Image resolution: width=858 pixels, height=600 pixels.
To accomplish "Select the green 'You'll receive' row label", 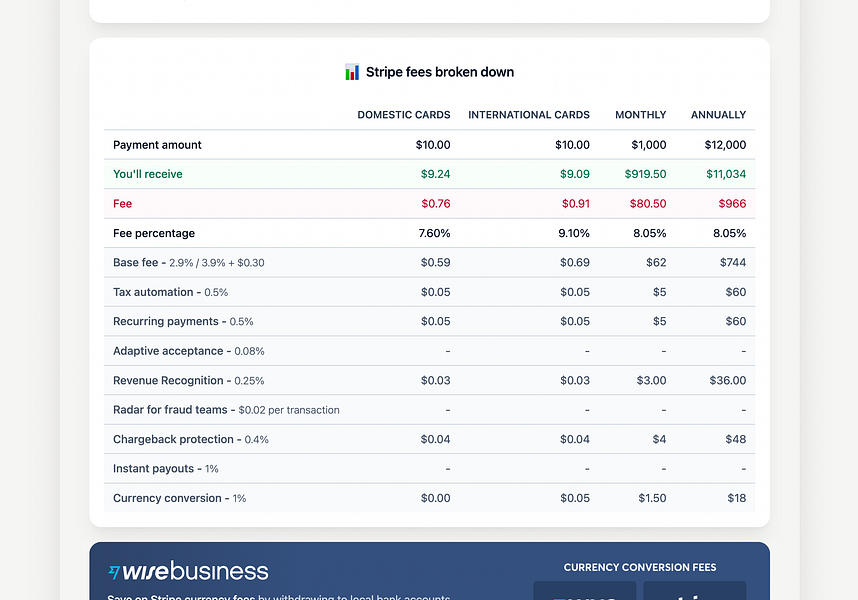I will (147, 173).
